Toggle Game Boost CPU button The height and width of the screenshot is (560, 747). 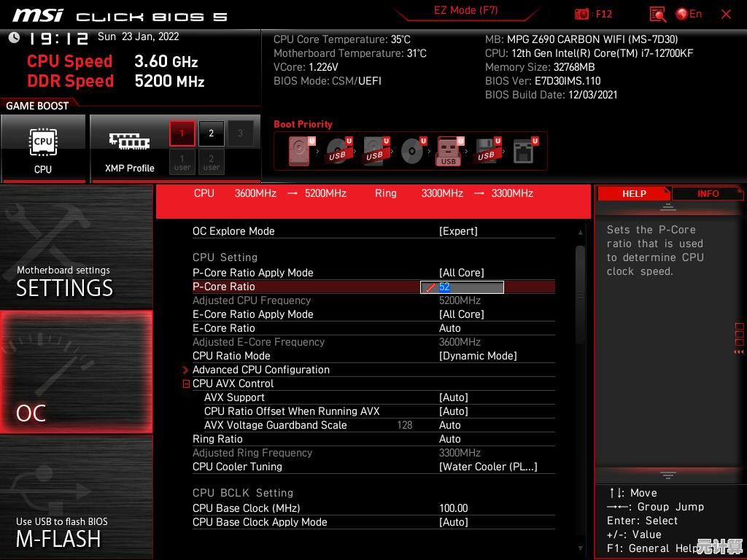click(43, 148)
